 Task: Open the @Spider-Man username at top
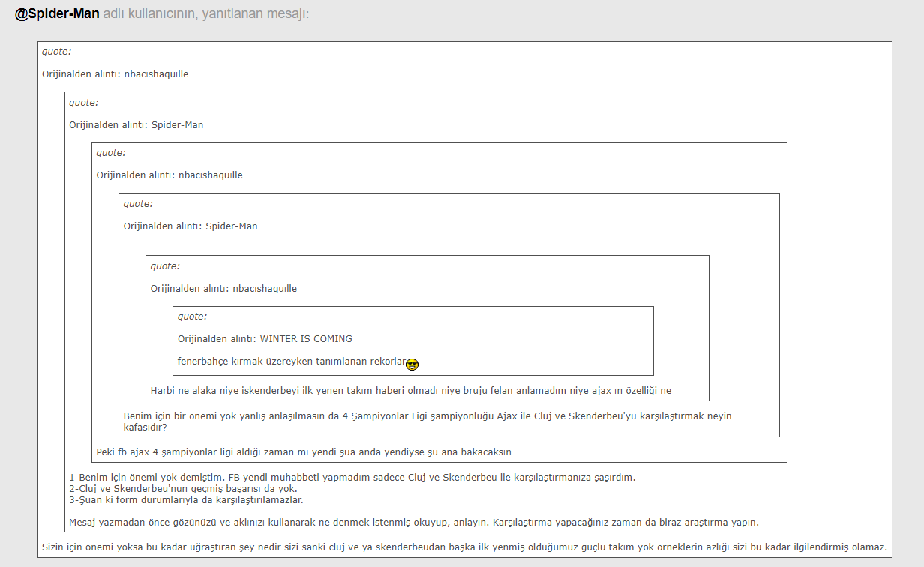pyautogui.click(x=57, y=14)
